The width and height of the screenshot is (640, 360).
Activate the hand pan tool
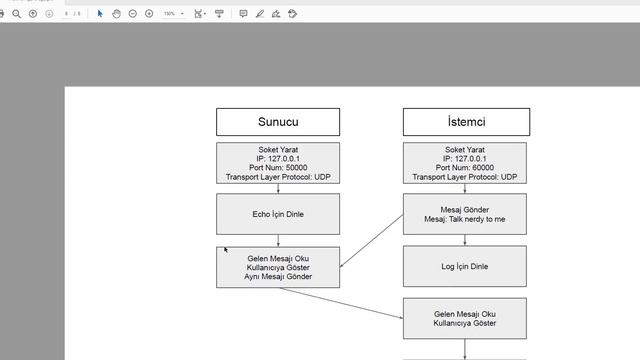pos(116,14)
